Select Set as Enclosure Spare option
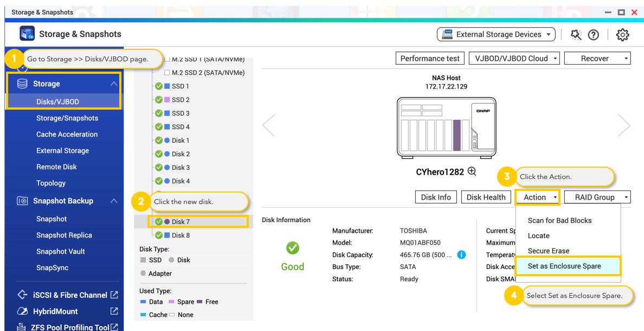Image resolution: width=644 pixels, height=331 pixels. 564,266
